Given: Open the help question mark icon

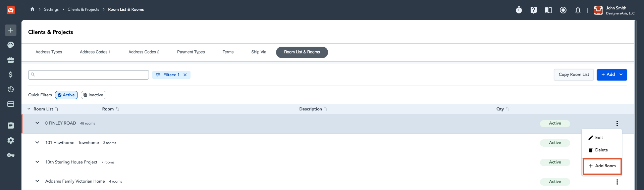Looking at the screenshot, I should (x=534, y=10).
